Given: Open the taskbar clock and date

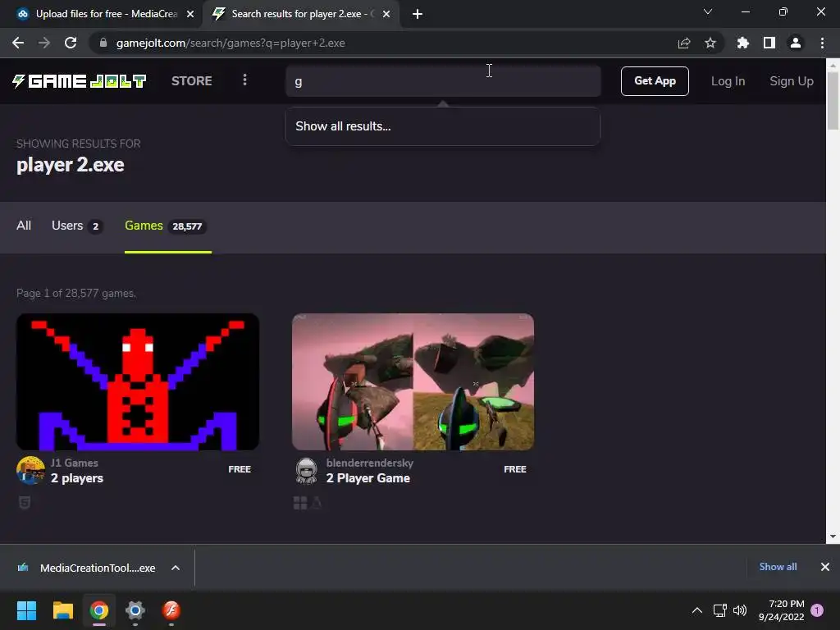Looking at the screenshot, I should coord(782,610).
